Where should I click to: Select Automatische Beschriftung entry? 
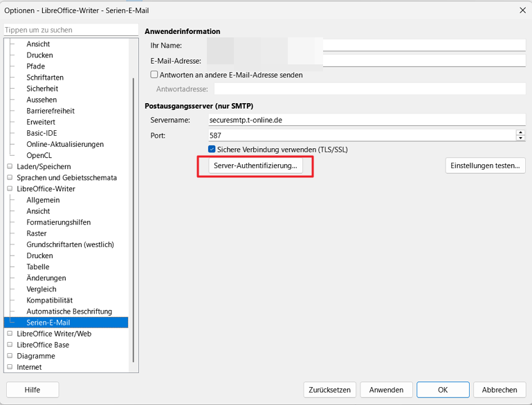[69, 312]
